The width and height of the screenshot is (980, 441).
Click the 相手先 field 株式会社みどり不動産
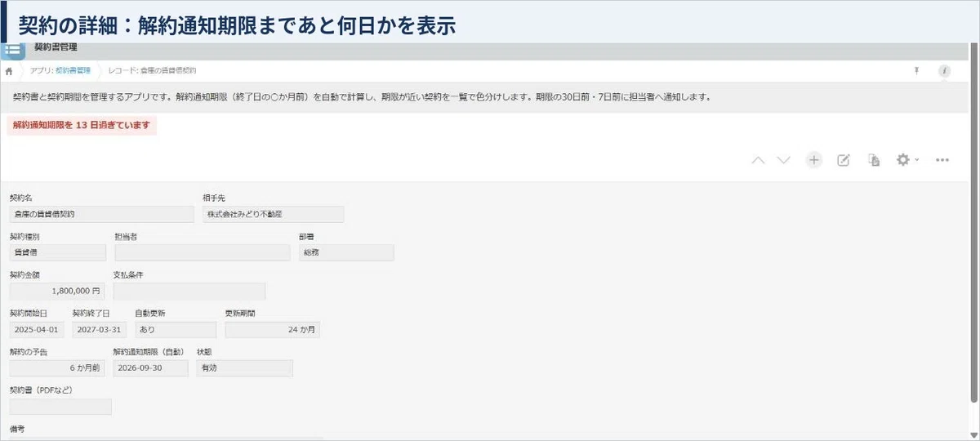(274, 214)
